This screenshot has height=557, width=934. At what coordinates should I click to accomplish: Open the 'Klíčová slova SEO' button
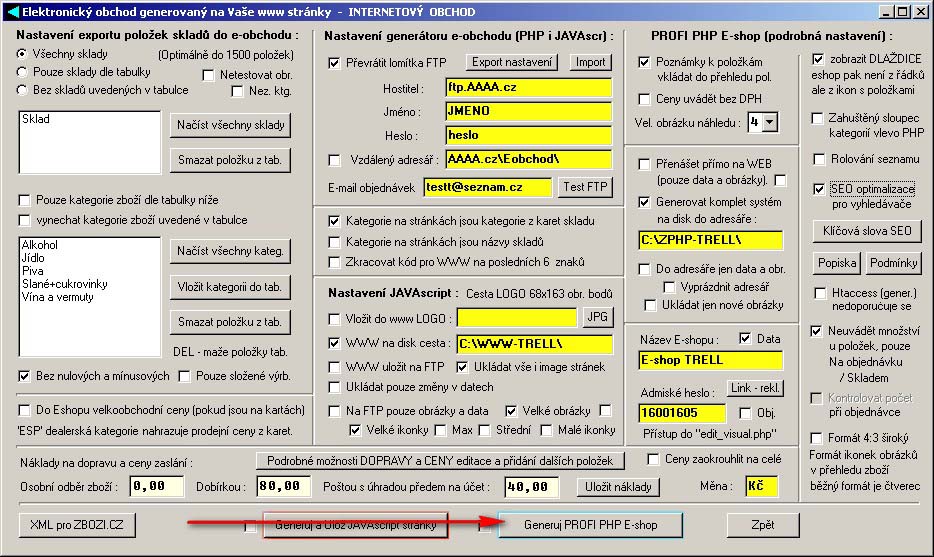(867, 231)
